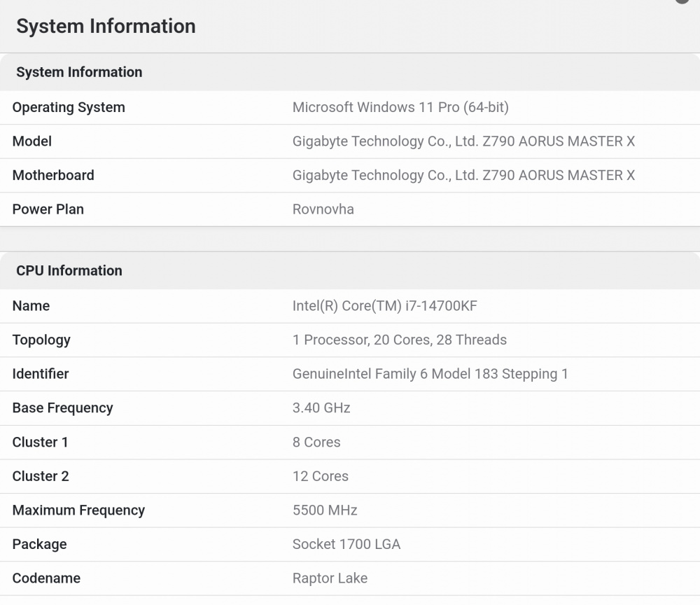Click the 'Cluster 1' label

pos(40,442)
